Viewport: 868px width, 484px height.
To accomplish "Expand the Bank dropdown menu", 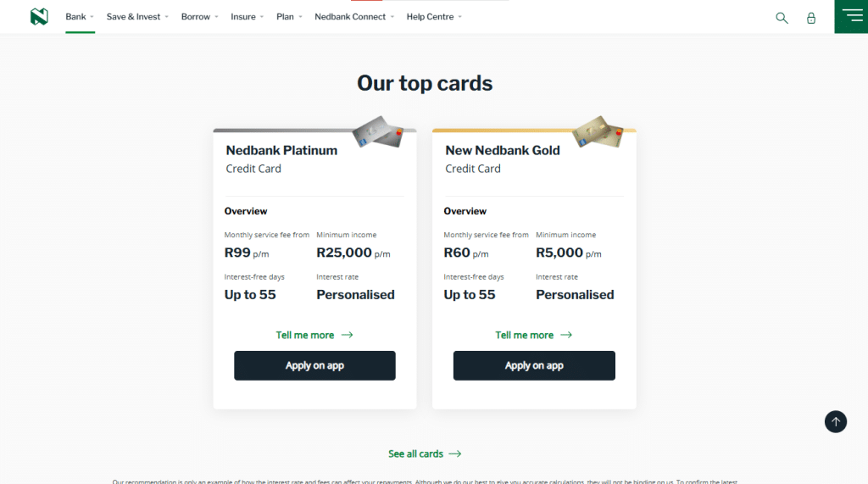I will click(80, 17).
